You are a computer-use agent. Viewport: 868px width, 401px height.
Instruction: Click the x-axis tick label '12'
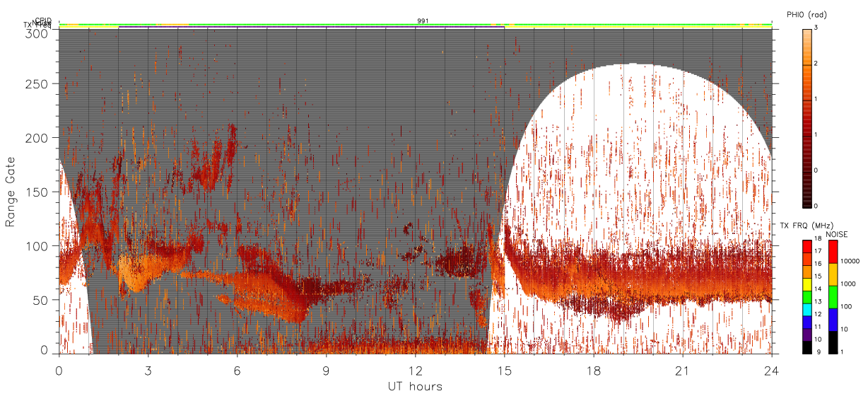(416, 370)
